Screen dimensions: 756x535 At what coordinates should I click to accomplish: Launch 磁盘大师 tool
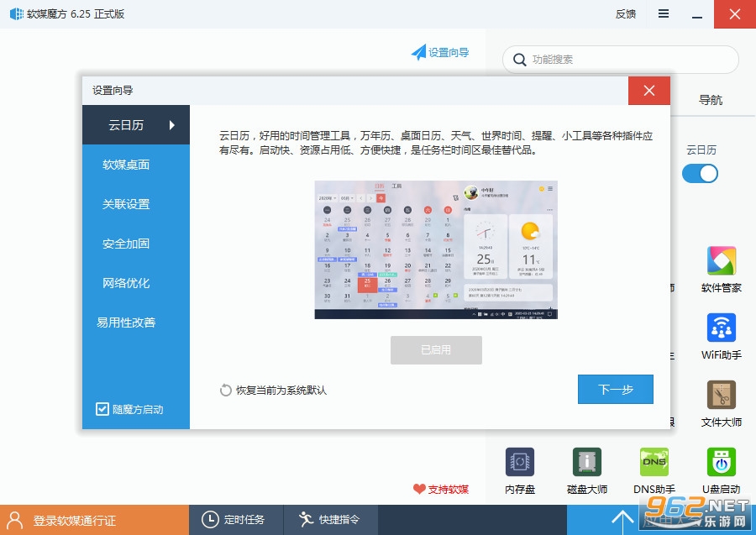[587, 462]
